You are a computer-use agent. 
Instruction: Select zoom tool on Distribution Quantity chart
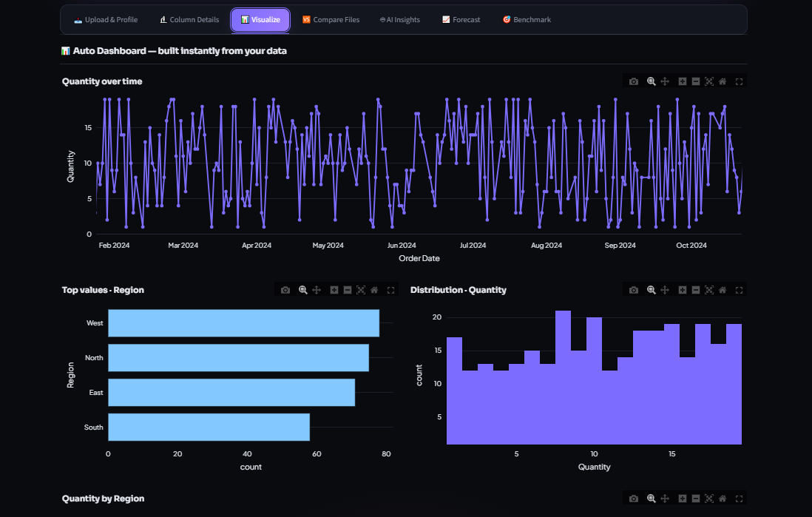[x=652, y=290]
